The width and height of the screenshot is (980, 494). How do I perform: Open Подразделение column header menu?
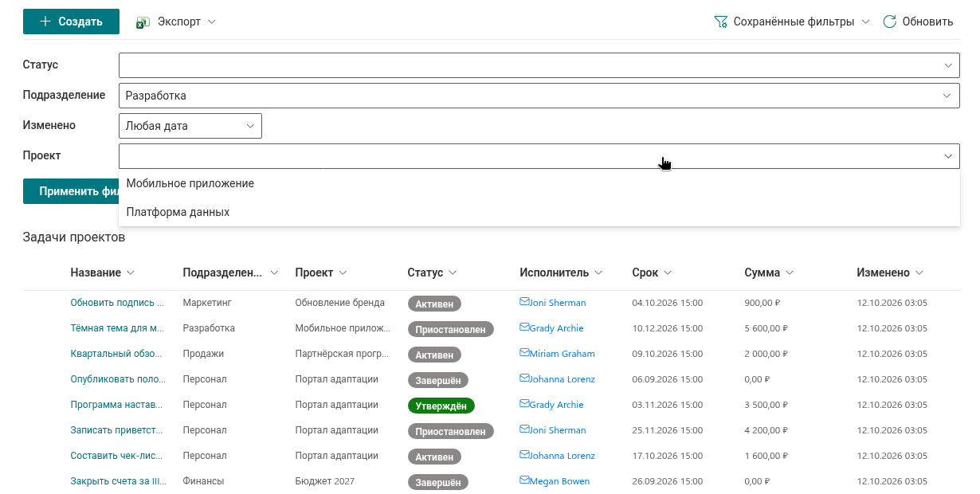(230, 272)
